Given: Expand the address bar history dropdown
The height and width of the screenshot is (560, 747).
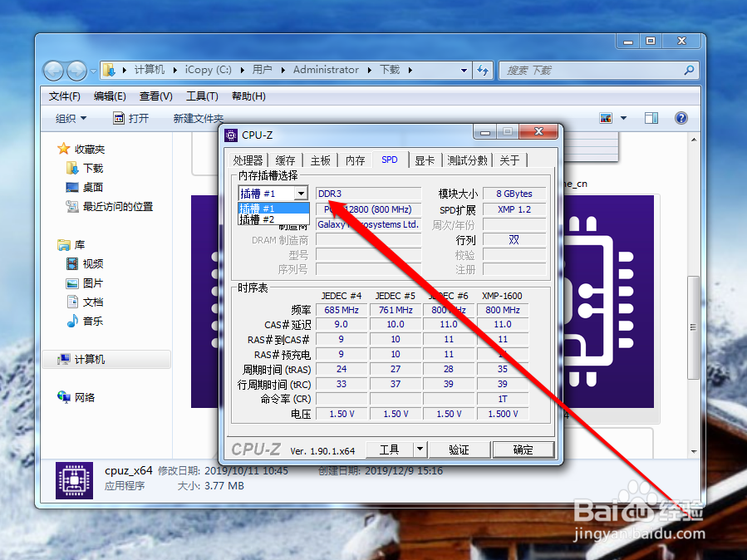Looking at the screenshot, I should coord(464,71).
